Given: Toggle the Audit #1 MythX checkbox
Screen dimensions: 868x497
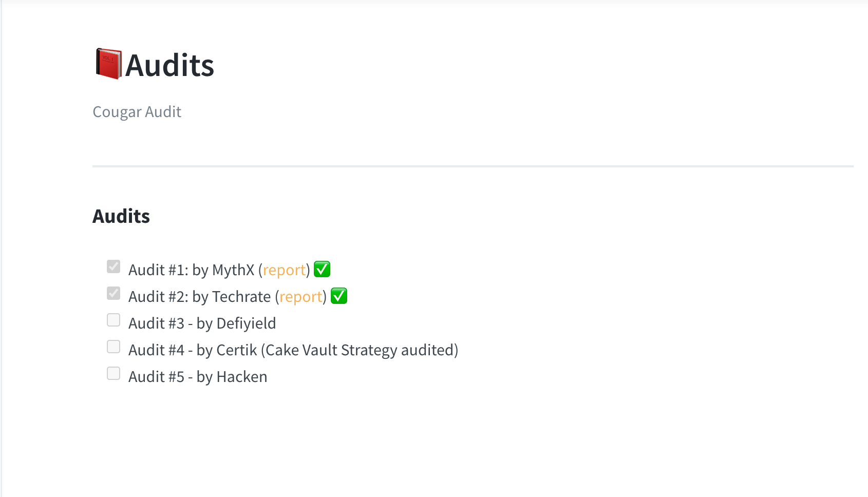Looking at the screenshot, I should point(114,266).
